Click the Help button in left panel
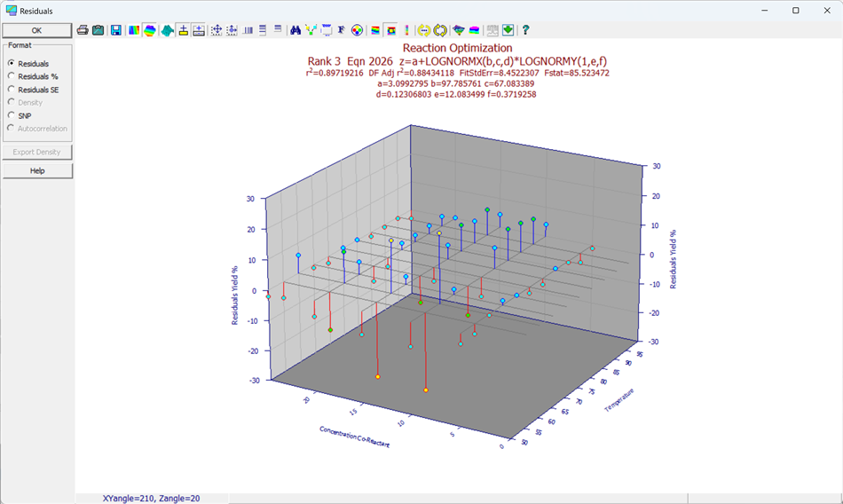Image resolution: width=843 pixels, height=504 pixels. pyautogui.click(x=37, y=170)
